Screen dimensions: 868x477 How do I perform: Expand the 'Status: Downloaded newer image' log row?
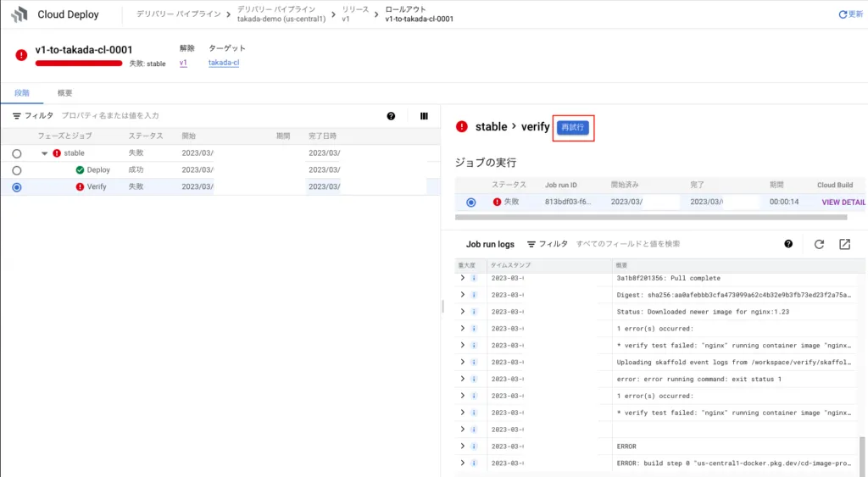(462, 312)
